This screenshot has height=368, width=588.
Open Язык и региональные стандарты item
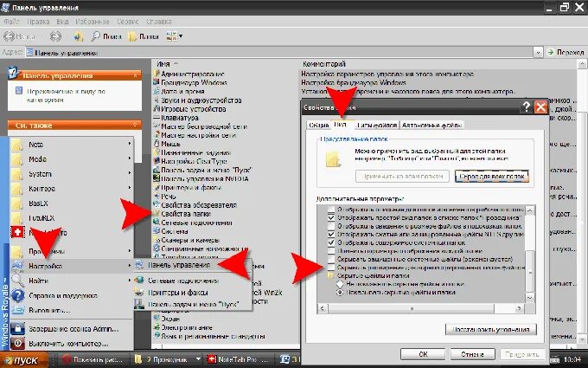[x=213, y=336]
